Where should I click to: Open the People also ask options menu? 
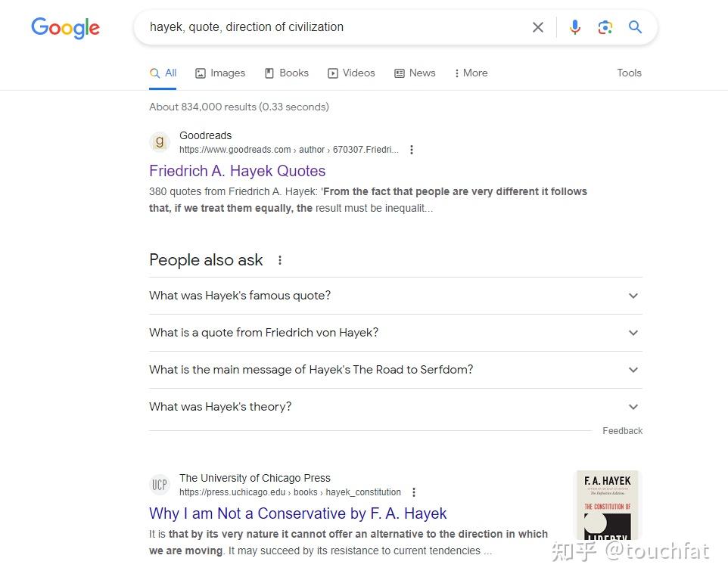(x=280, y=260)
